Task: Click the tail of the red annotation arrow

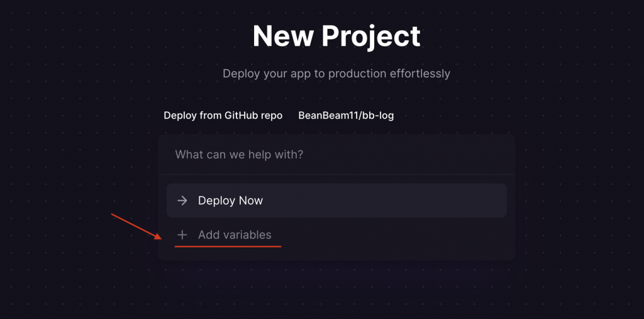Action: [113, 215]
